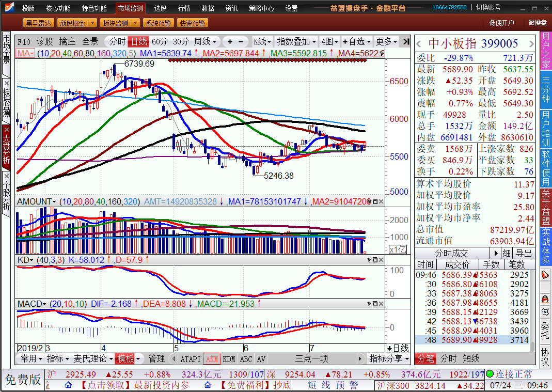Jump to latest bar with skip-to-end icon

[x=406, y=41]
